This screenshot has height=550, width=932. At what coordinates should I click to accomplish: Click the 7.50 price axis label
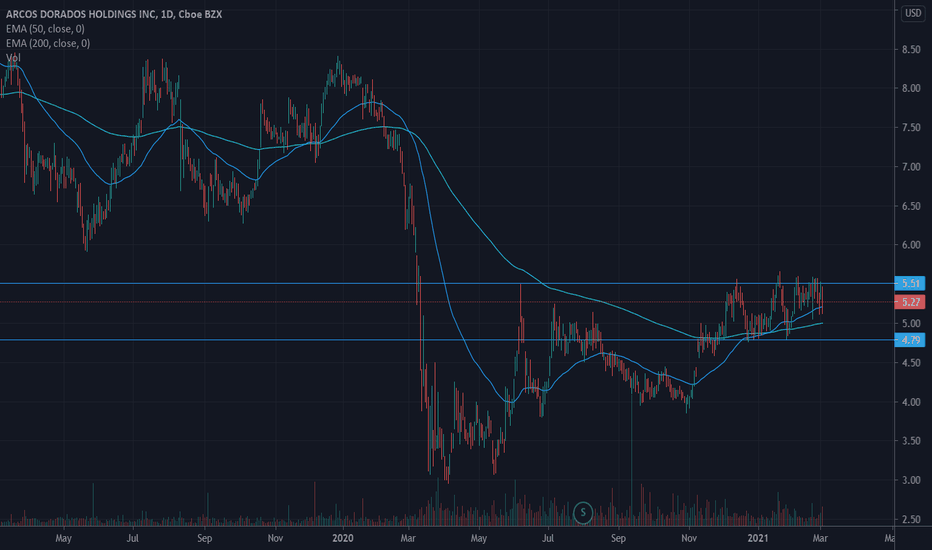pos(911,128)
